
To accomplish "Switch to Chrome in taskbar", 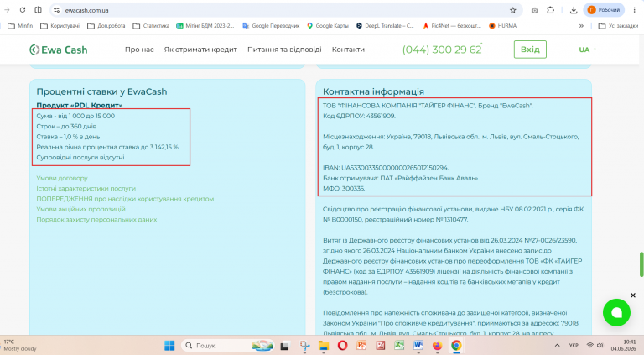I will pos(456,346).
